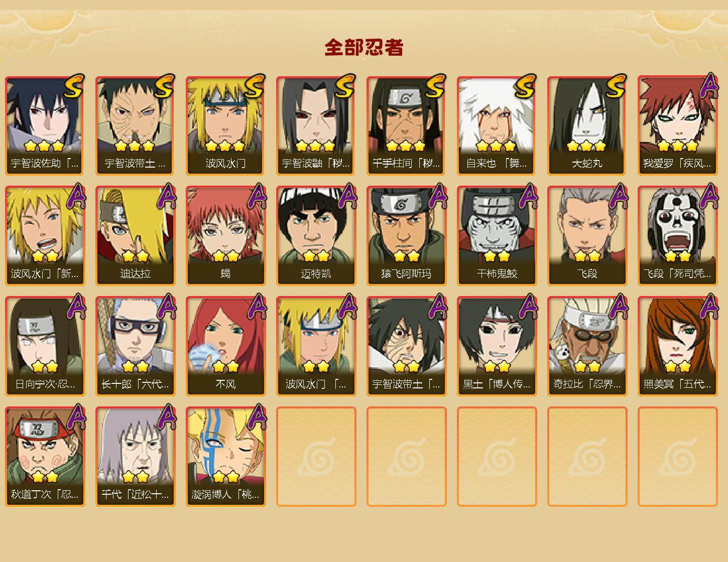
Task: Select the 大蛇丸 ninja card
Action: [x=587, y=125]
